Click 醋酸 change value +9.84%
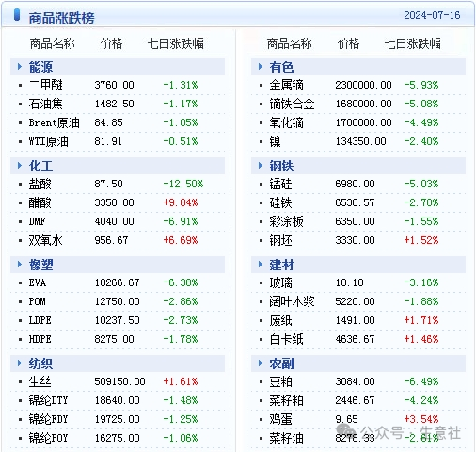Image resolution: width=476 pixels, height=452 pixels. (x=181, y=202)
